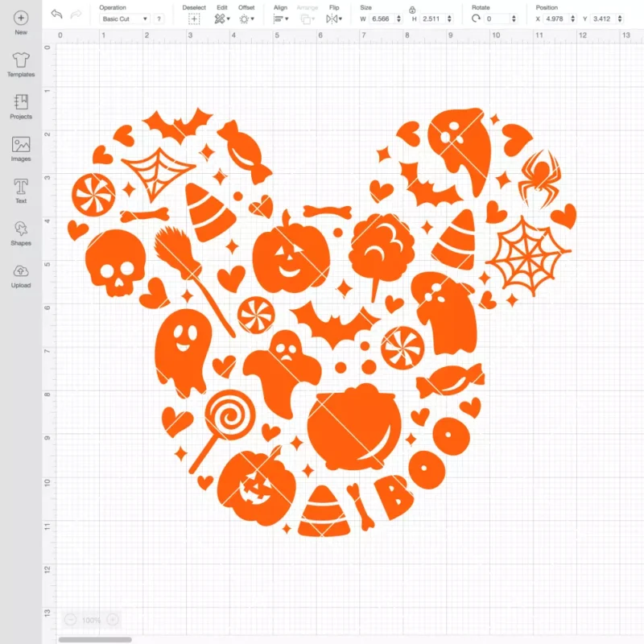Expand the Edit dropdown arrow

[229, 19]
